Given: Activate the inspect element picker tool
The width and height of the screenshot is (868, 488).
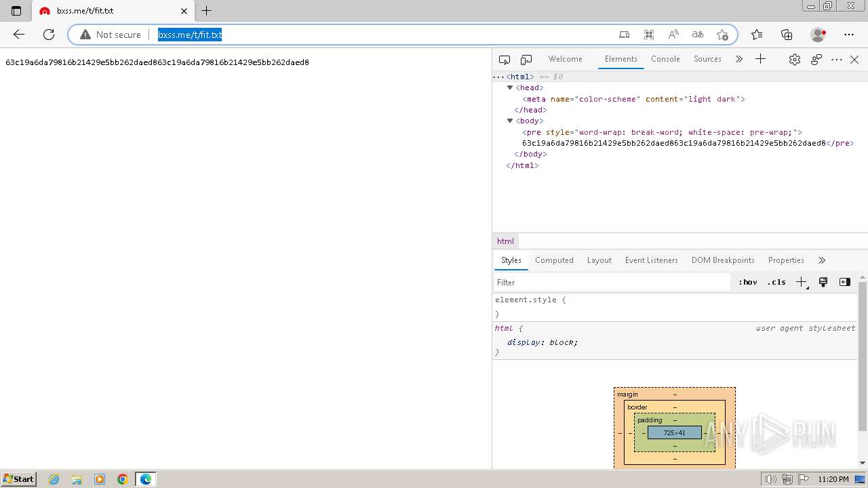Looking at the screenshot, I should [505, 60].
